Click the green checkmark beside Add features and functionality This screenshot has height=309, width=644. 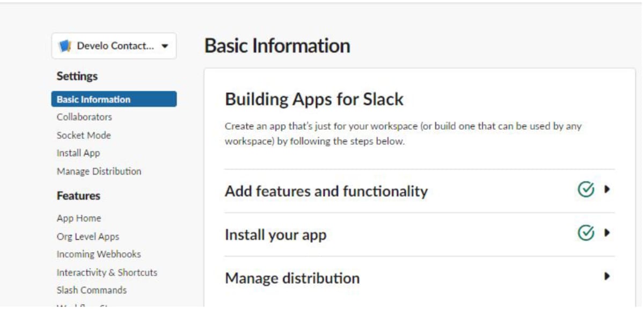pyautogui.click(x=587, y=189)
